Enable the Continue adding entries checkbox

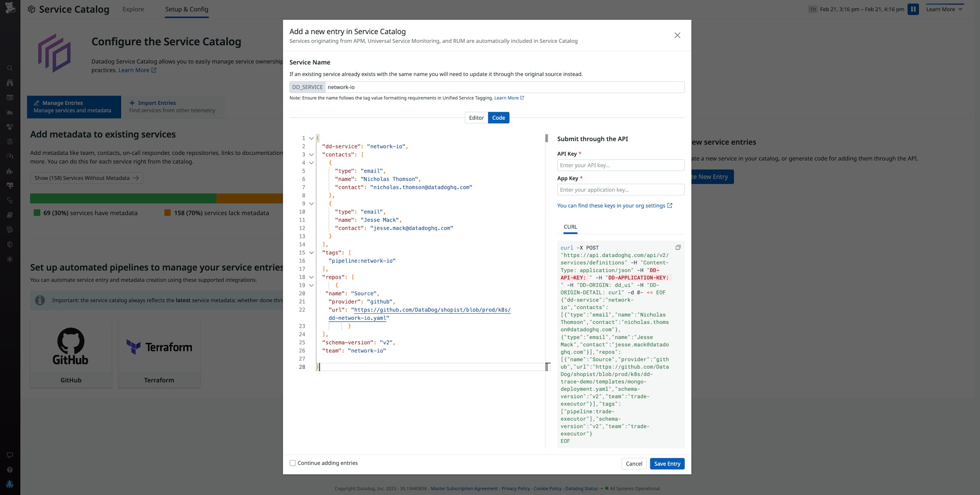coord(292,463)
